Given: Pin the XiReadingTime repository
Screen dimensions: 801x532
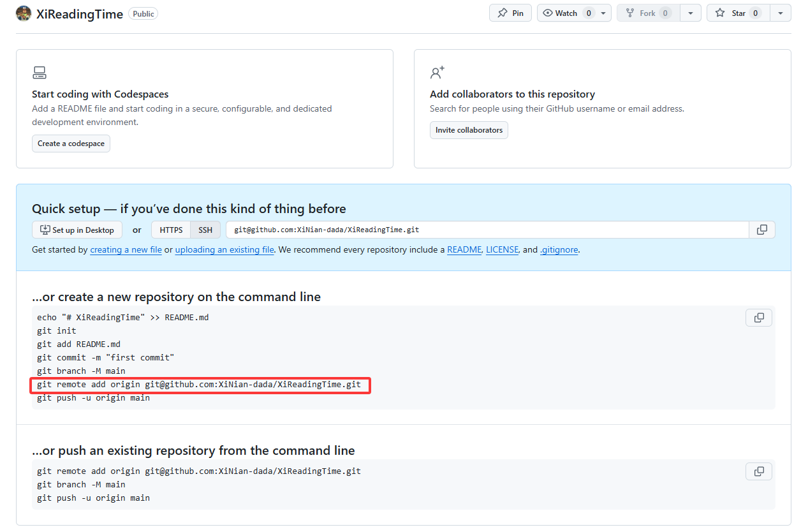Looking at the screenshot, I should (x=510, y=13).
